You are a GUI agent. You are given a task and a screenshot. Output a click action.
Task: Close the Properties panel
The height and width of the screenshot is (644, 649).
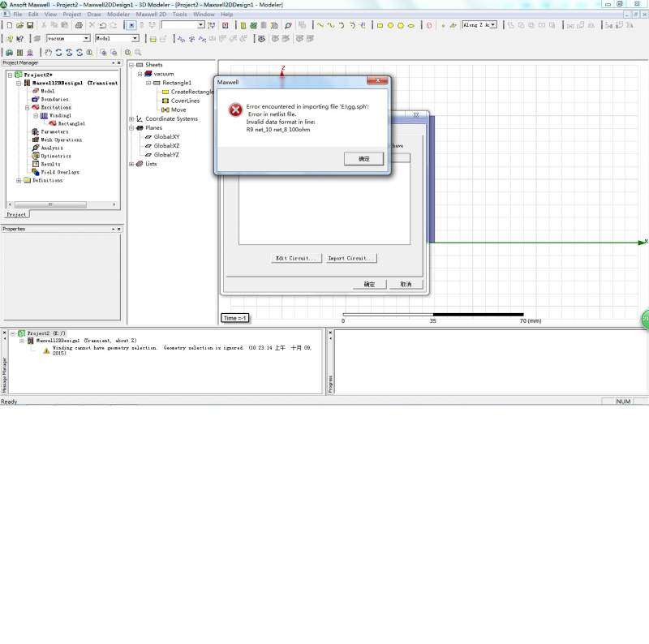[118, 229]
